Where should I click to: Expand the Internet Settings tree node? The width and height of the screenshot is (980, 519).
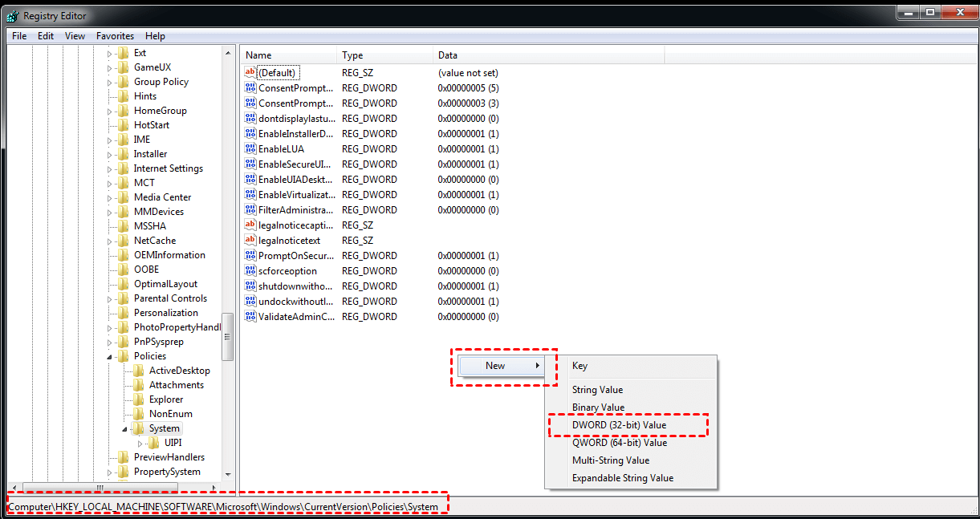click(x=110, y=168)
